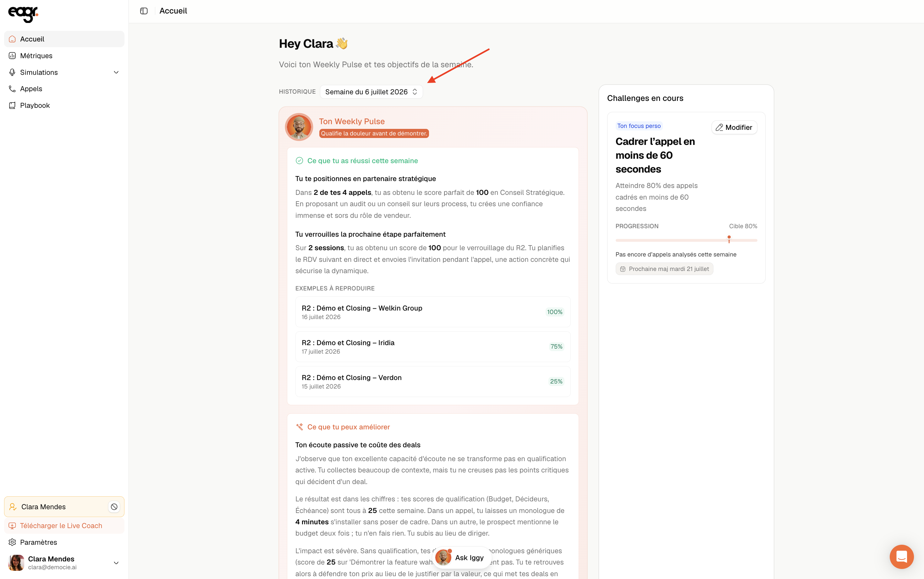Screen dimensions: 924x579
Task: Open the Welkin Group call example
Action: point(432,312)
